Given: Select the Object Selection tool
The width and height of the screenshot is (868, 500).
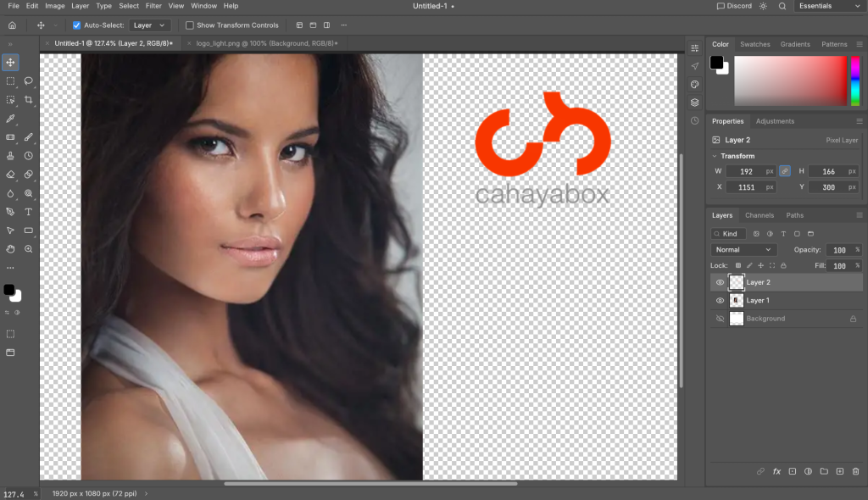Looking at the screenshot, I should click(10, 100).
